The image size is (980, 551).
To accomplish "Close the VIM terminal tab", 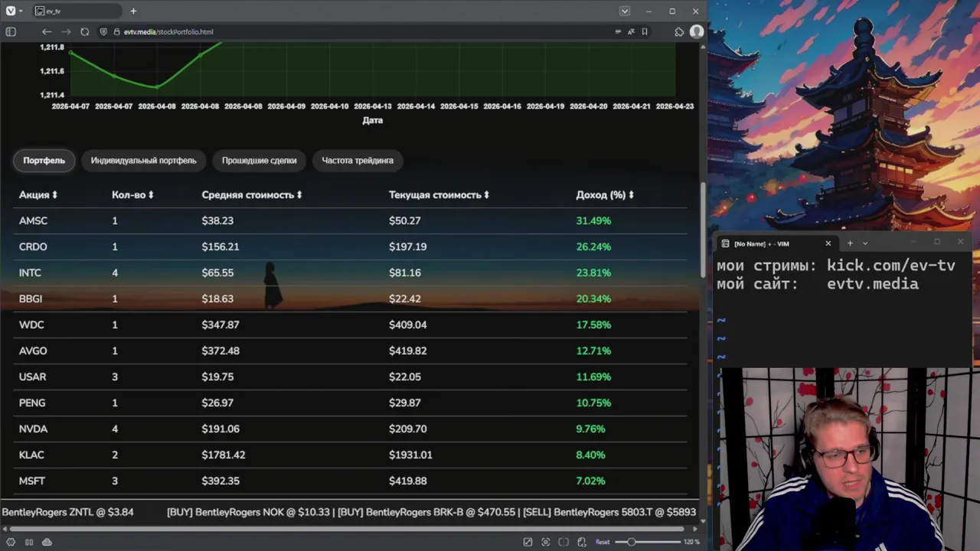I will tap(828, 243).
